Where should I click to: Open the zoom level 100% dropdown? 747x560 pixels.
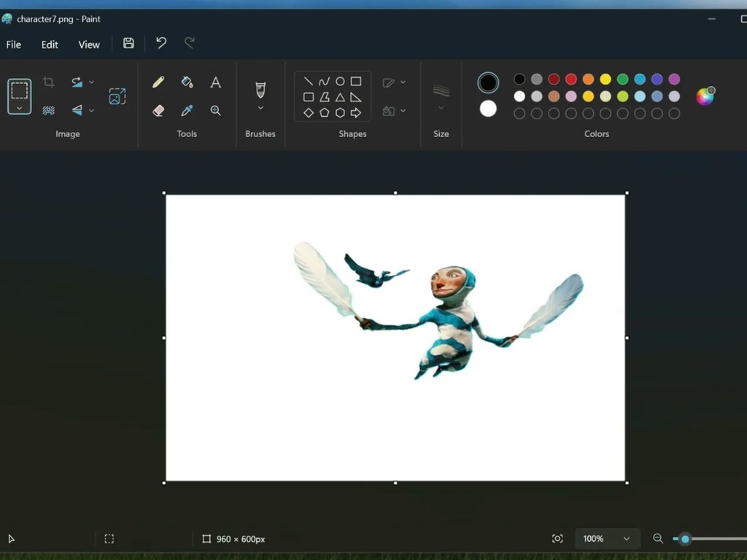(x=608, y=539)
